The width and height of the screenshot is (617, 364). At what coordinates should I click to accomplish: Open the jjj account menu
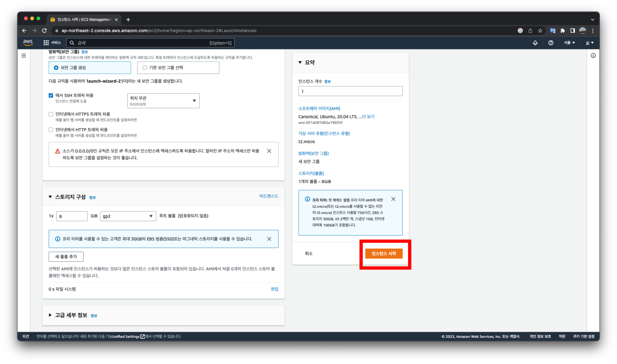point(590,43)
